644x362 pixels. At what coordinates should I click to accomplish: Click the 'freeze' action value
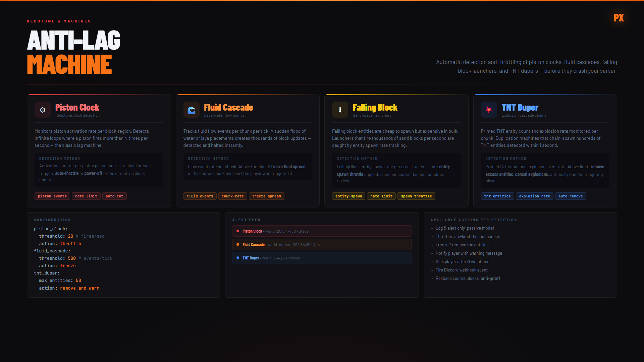[68, 266]
